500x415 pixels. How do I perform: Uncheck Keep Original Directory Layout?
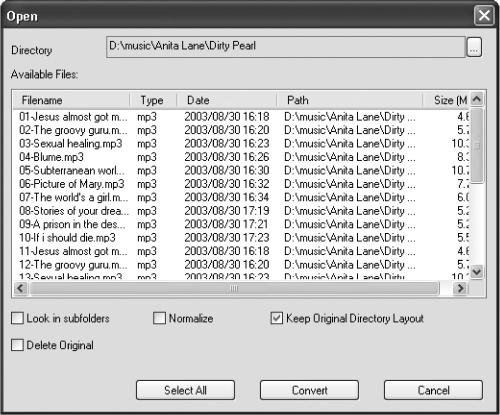click(x=277, y=318)
